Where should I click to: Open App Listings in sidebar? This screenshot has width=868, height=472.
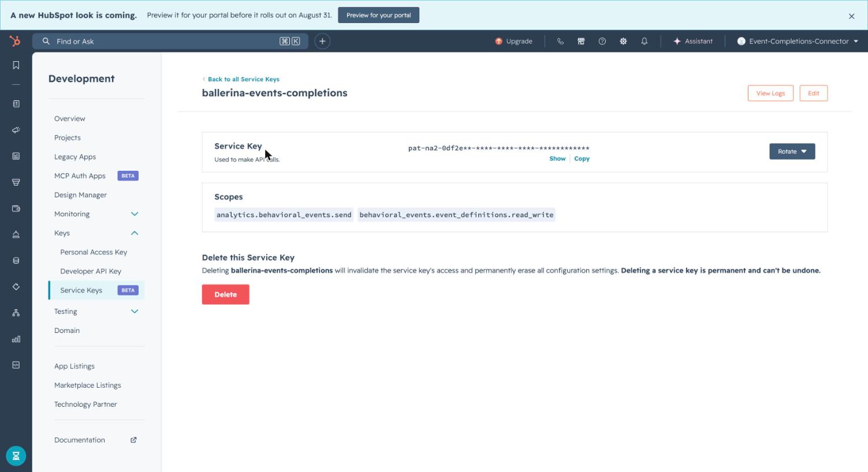coord(74,366)
